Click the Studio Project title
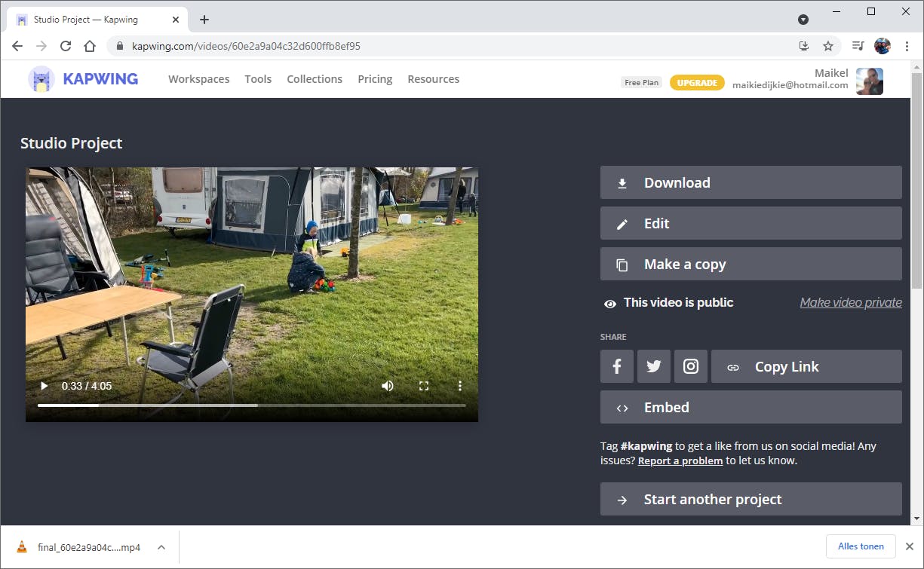The width and height of the screenshot is (924, 569). click(x=71, y=143)
